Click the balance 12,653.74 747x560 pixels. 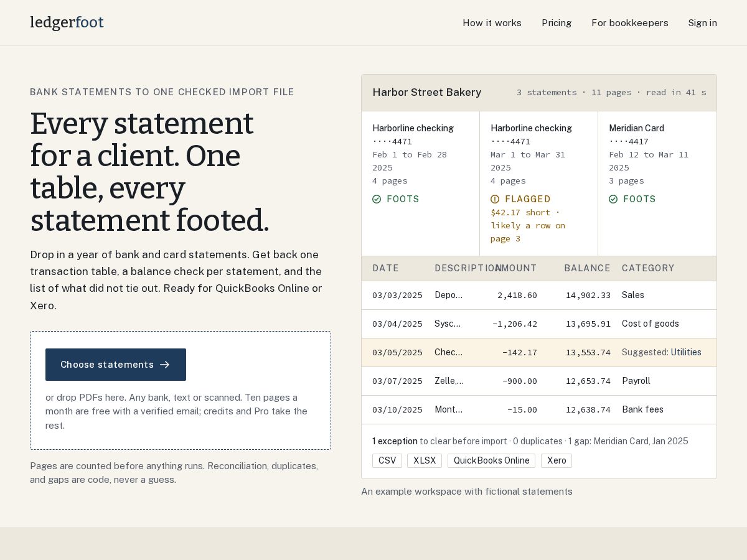[588, 381]
